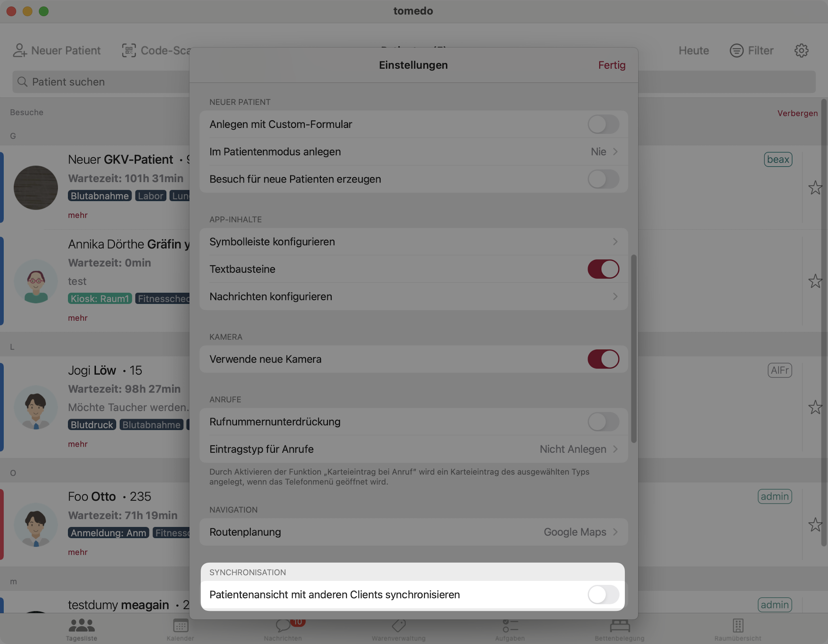The height and width of the screenshot is (644, 828).
Task: Click Labor tag on GKV-Patient
Action: tap(151, 196)
